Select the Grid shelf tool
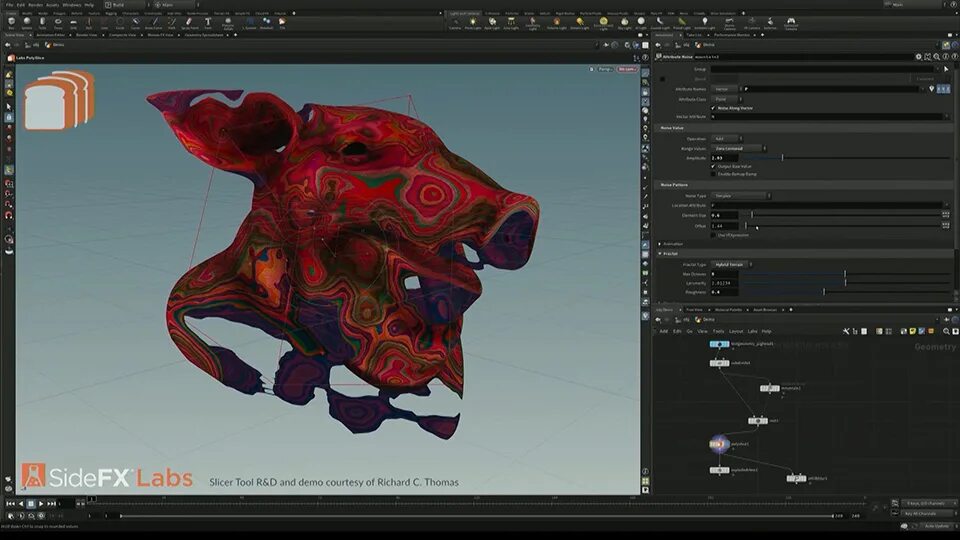The image size is (960, 540). (x=73, y=23)
